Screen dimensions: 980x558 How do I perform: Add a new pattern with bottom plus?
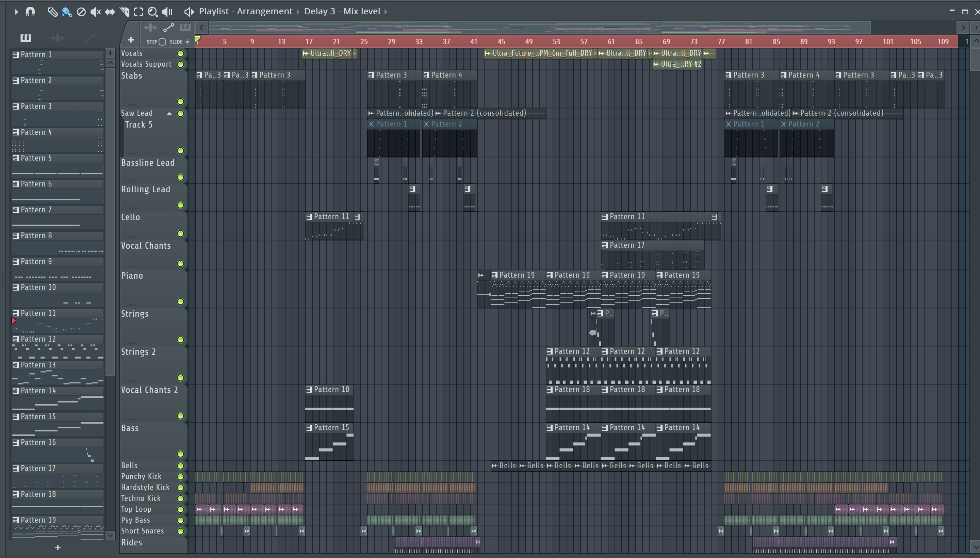58,548
